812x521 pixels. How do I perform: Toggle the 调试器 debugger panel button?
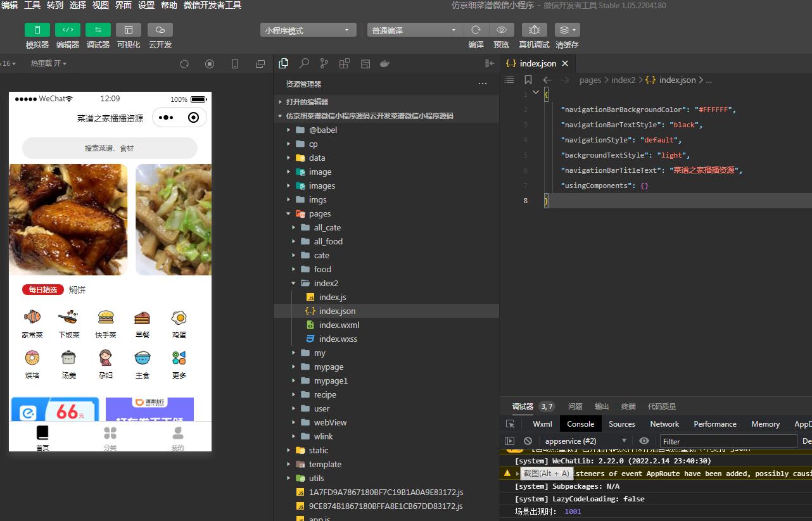pos(98,30)
